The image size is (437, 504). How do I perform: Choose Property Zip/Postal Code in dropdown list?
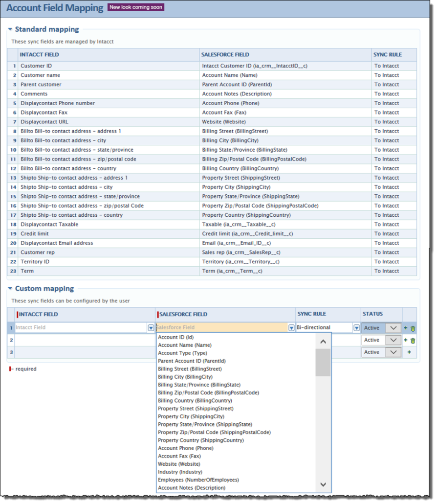(x=214, y=433)
